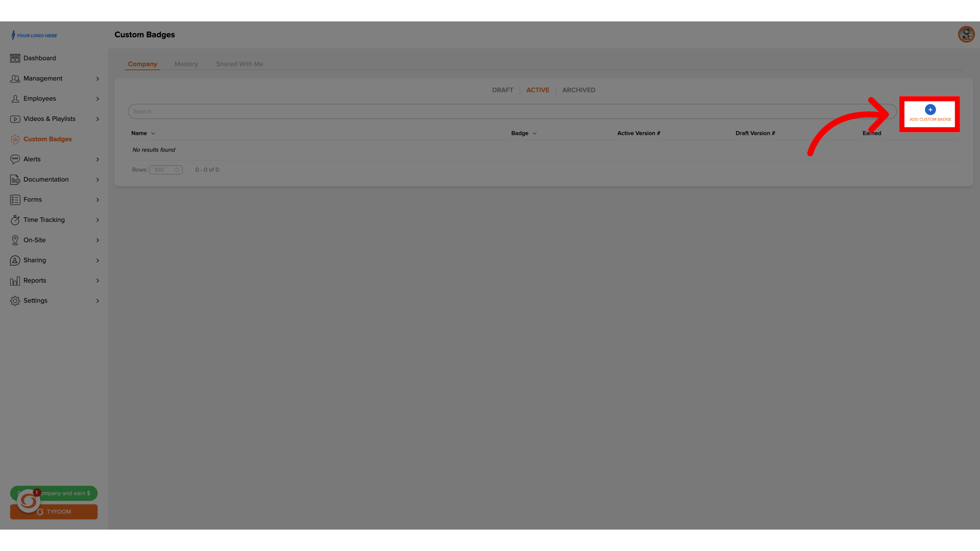Expand the Employees menu
This screenshot has height=551, width=980.
tap(54, 98)
